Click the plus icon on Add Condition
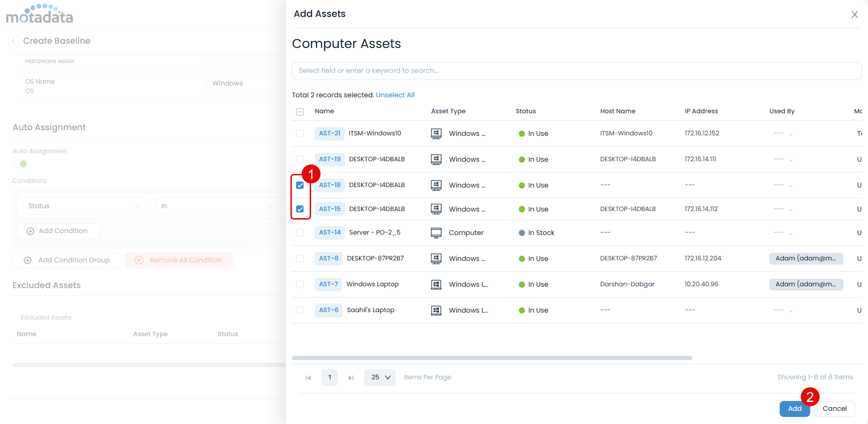Image resolution: width=868 pixels, height=424 pixels. [30, 231]
